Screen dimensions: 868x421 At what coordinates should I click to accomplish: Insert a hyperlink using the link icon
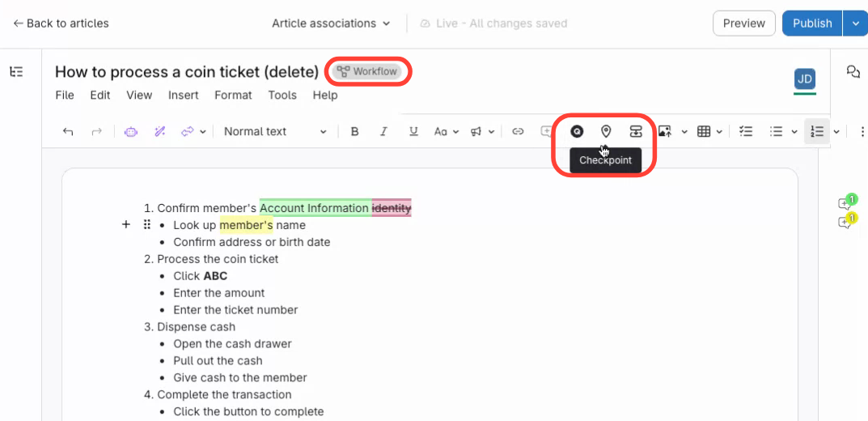click(519, 131)
